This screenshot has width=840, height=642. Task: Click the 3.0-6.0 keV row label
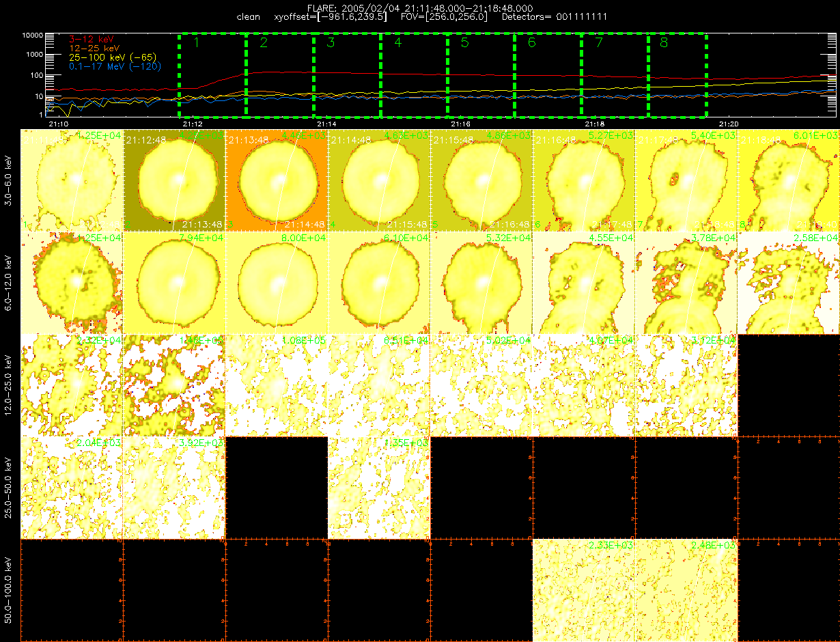9,179
